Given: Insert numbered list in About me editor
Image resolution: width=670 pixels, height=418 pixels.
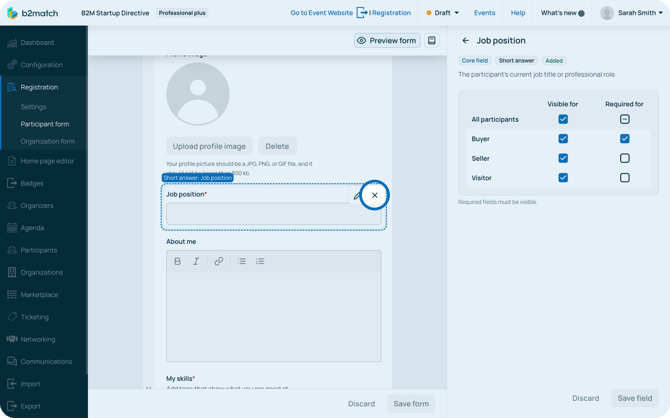Looking at the screenshot, I should tap(260, 261).
